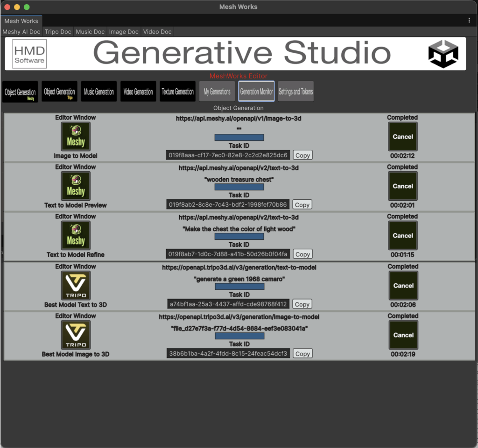The image size is (478, 448).
Task: Open the Tripo Doc link
Action: coord(58,32)
